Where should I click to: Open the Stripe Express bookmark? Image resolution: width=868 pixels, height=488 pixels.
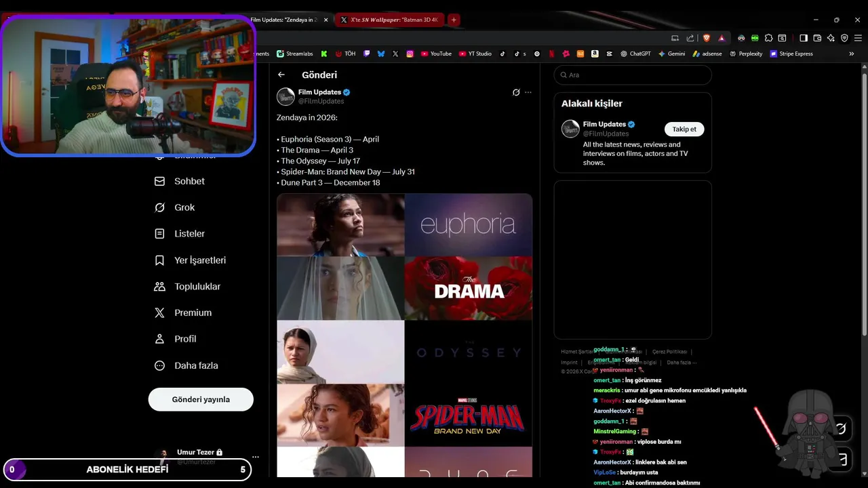(x=791, y=54)
